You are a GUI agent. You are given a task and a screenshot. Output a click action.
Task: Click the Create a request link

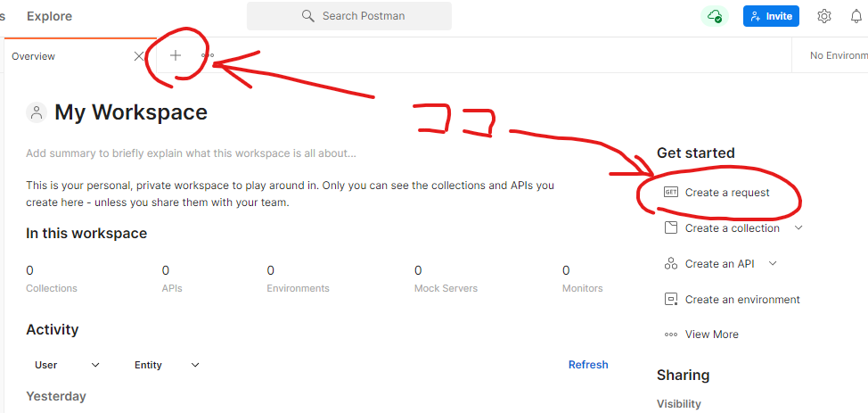727,193
